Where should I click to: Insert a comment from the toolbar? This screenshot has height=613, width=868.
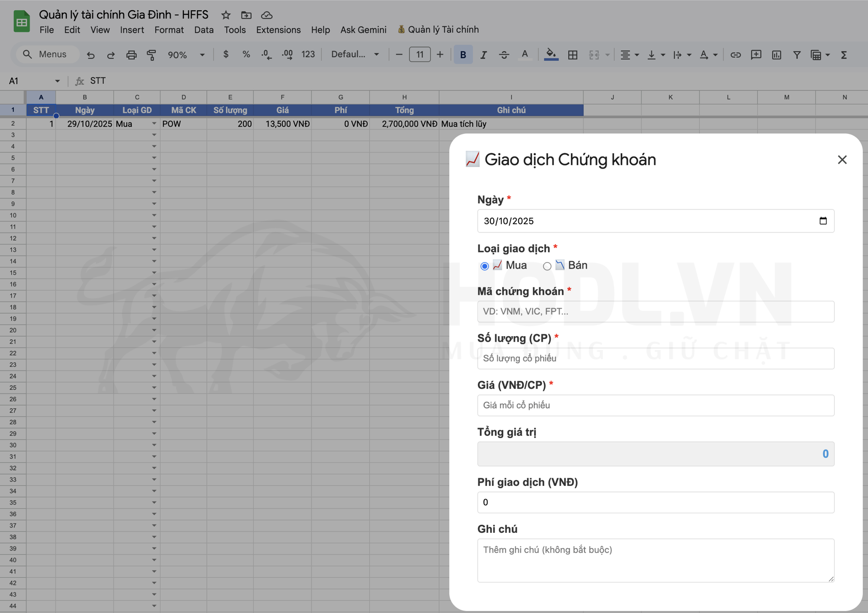point(756,54)
